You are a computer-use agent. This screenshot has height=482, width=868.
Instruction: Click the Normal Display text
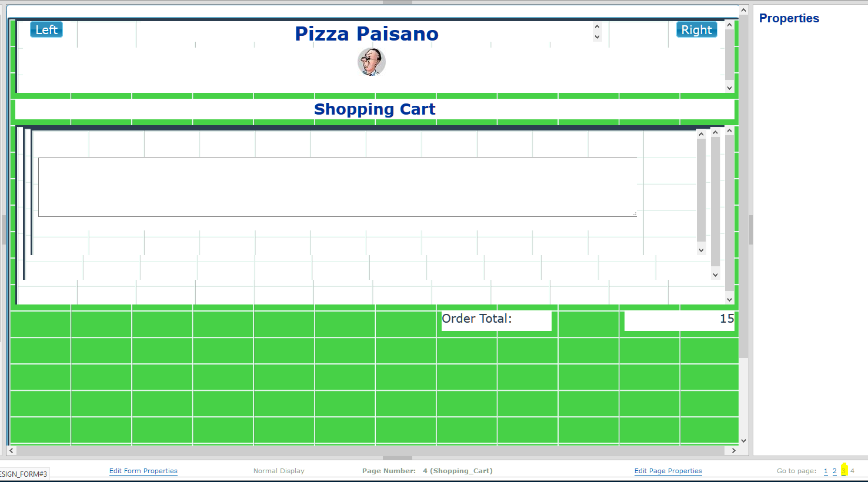[x=279, y=471]
